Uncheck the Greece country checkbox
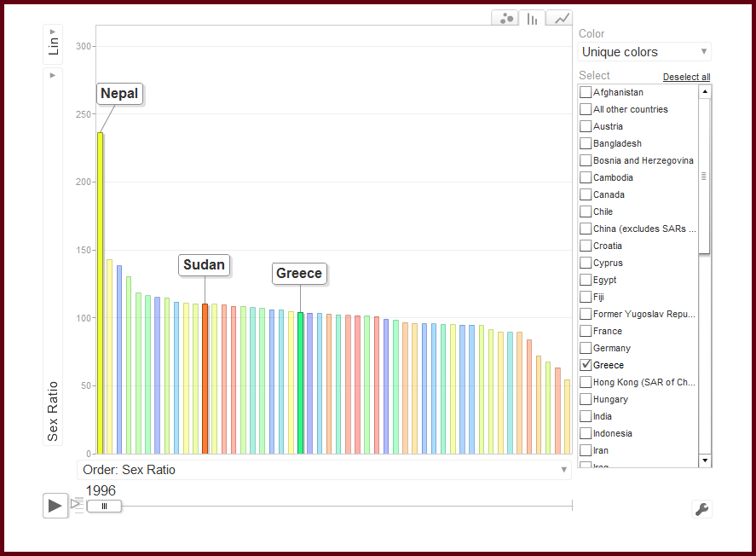Screen dimensions: 756x556 pos(585,365)
